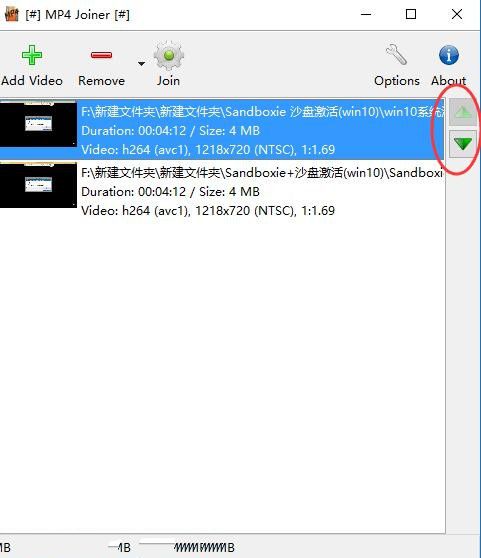Click the greyed-out move up arrow
This screenshot has height=558, width=481.
click(463, 112)
